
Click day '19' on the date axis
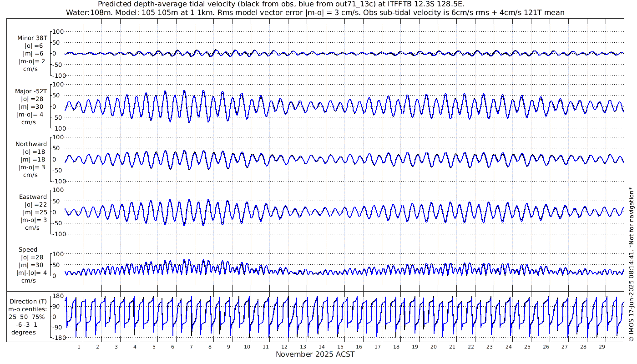(415, 347)
